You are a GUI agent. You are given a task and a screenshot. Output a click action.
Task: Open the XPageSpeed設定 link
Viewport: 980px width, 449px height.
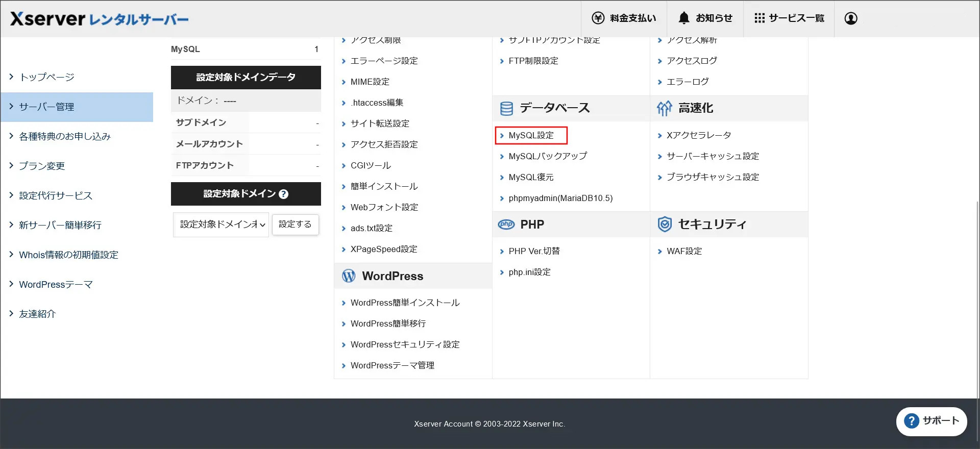click(384, 249)
